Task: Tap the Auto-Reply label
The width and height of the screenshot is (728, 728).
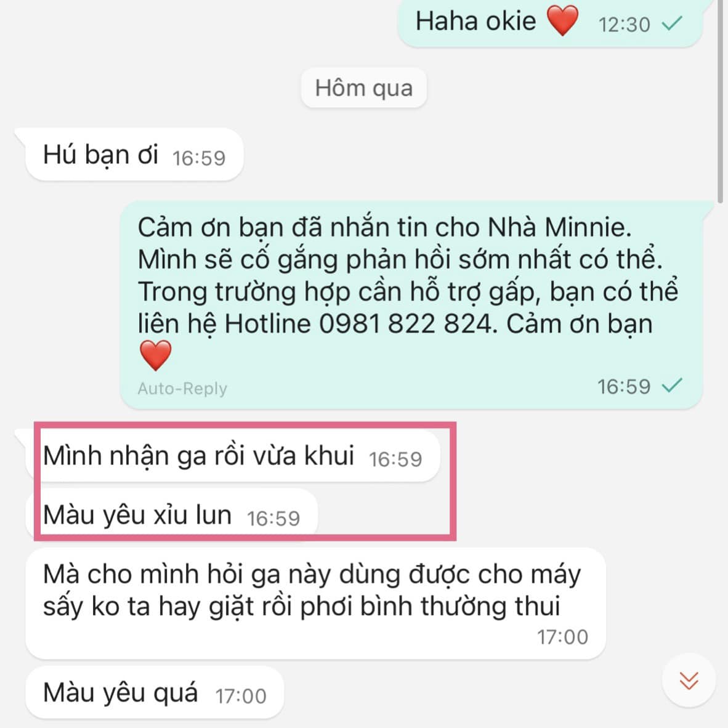Action: tap(182, 388)
